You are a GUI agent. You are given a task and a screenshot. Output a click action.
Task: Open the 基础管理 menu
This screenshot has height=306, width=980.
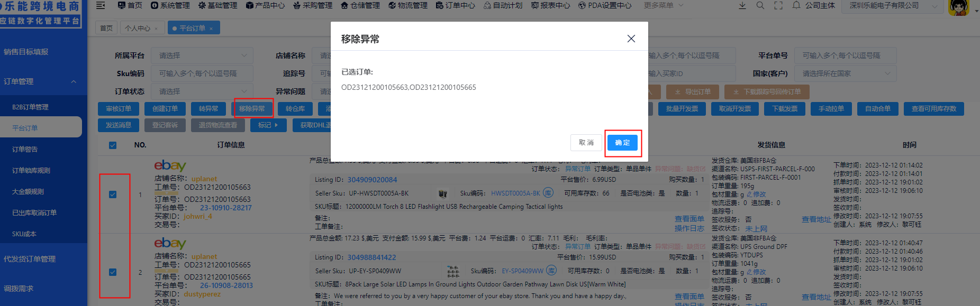[217, 5]
